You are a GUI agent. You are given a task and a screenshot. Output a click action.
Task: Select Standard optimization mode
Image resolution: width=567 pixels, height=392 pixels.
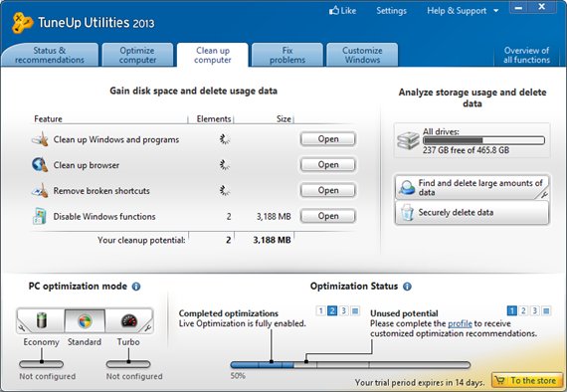tap(85, 320)
